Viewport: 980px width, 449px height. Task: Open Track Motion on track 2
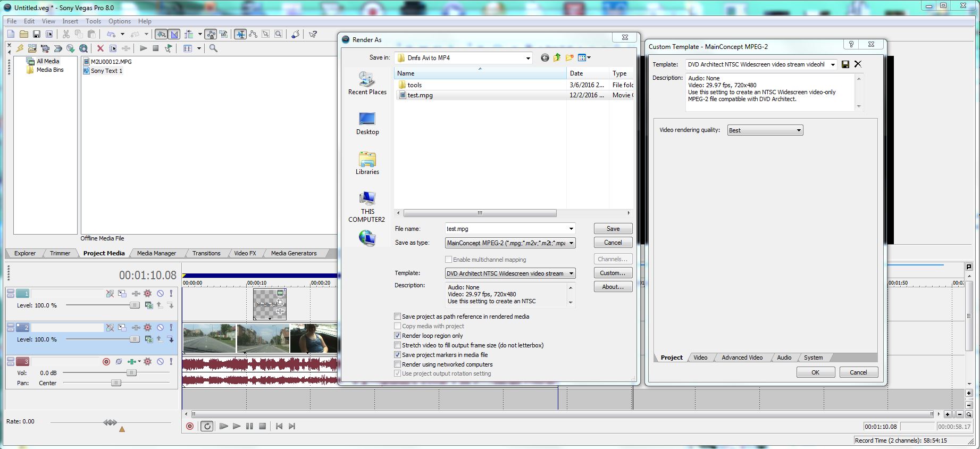(122, 327)
